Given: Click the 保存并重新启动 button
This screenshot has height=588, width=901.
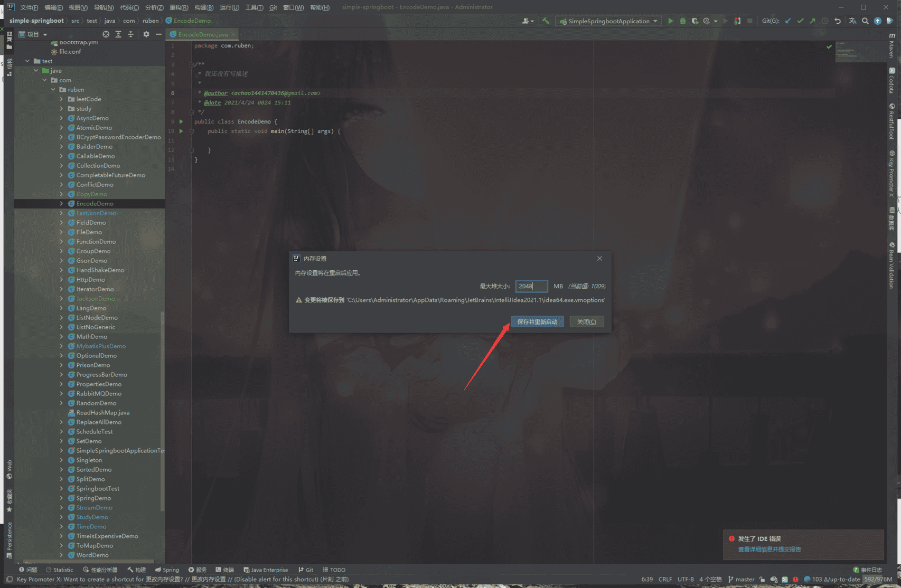Looking at the screenshot, I should tap(537, 322).
